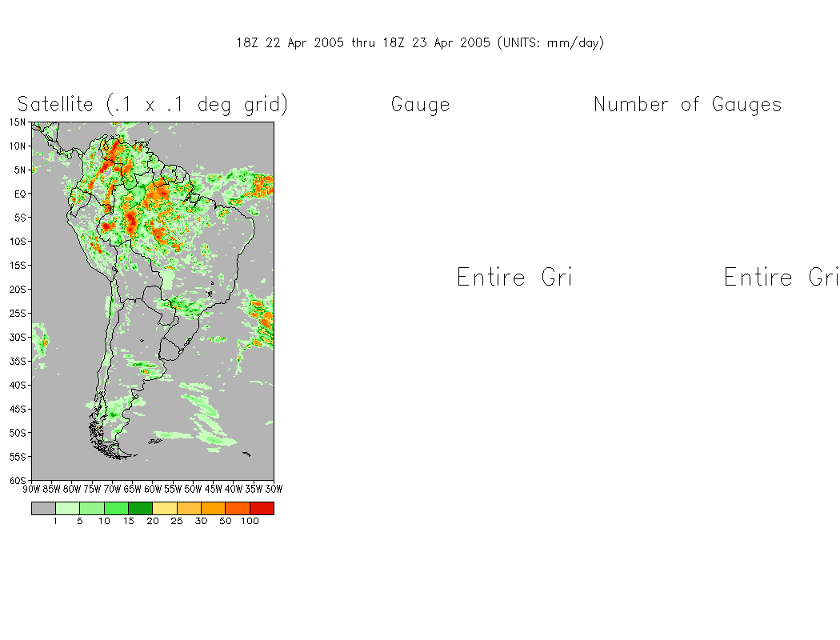
Task: Click the date range title text
Action: [x=420, y=43]
